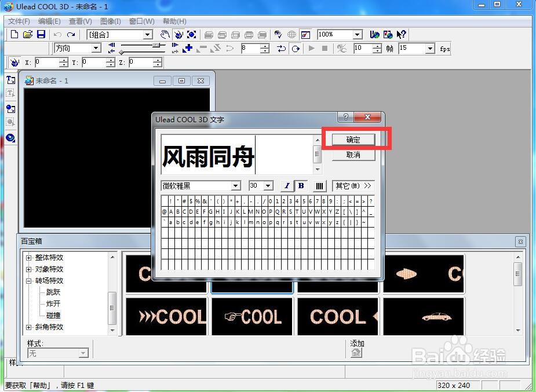This screenshot has width=536, height=392.
Task: Click the timeline frame slider handle
Action: pyautogui.click(x=156, y=45)
